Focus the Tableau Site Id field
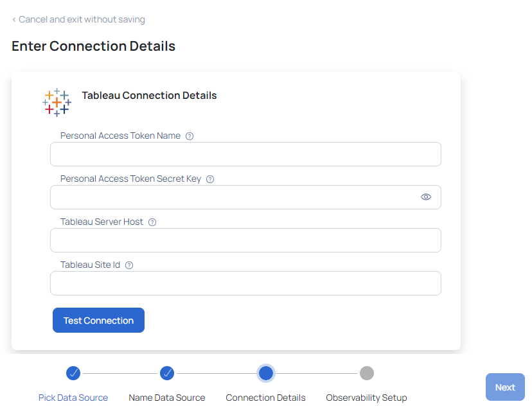The height and width of the screenshot is (413, 532). click(245, 283)
